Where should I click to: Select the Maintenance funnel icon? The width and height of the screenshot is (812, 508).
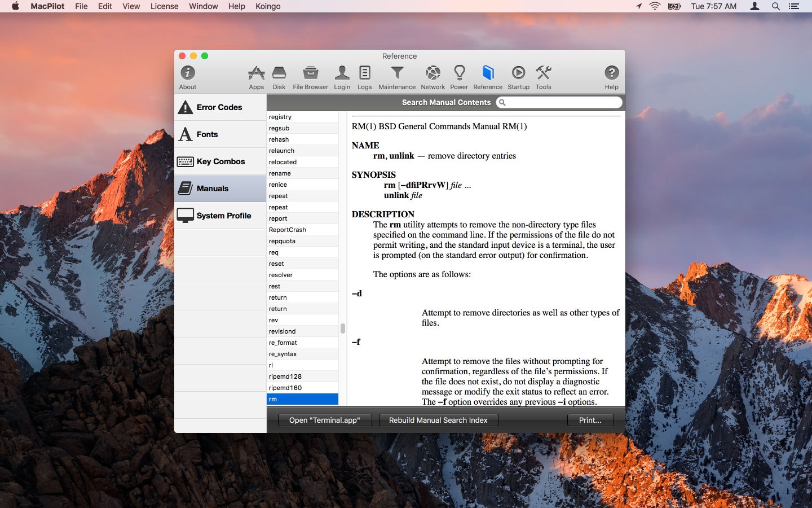point(397,76)
